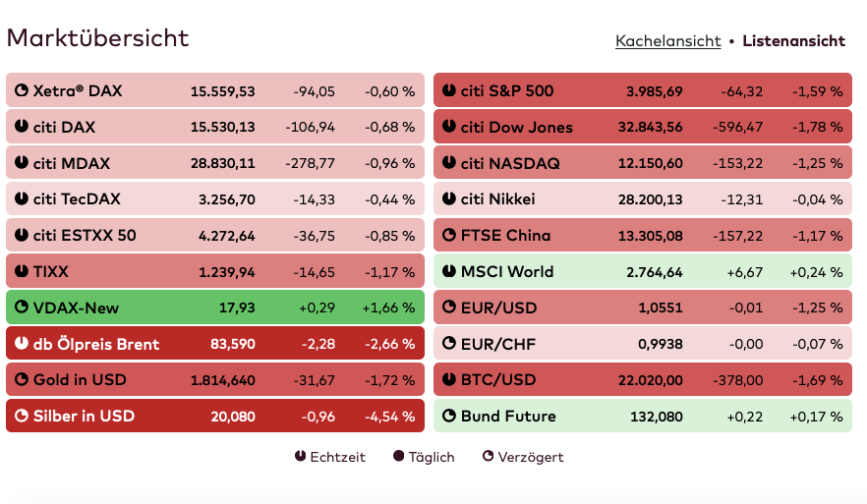Image resolution: width=867 pixels, height=504 pixels.
Task: Click the realtime icon next to citi DAX
Action: (22, 128)
